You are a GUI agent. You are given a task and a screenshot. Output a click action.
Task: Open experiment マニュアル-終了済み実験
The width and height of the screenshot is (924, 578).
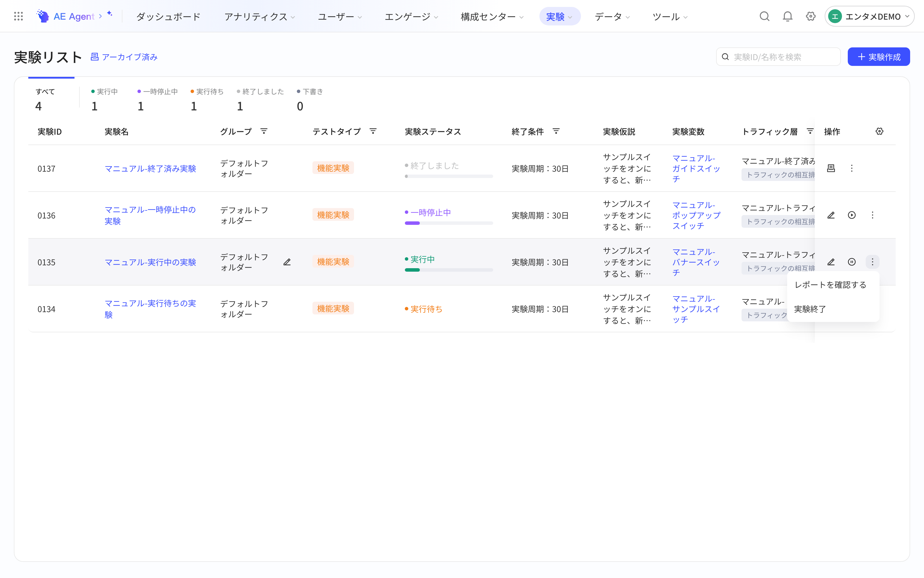click(x=150, y=168)
